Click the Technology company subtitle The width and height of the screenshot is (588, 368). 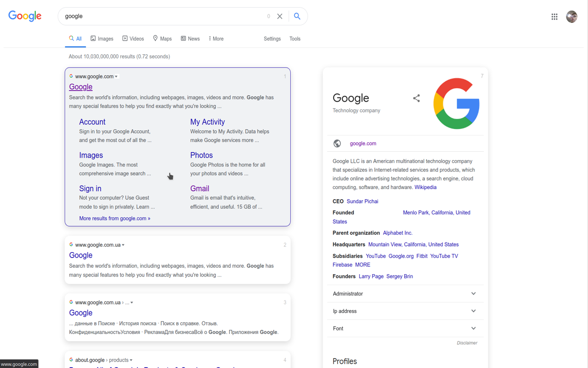pos(356,110)
